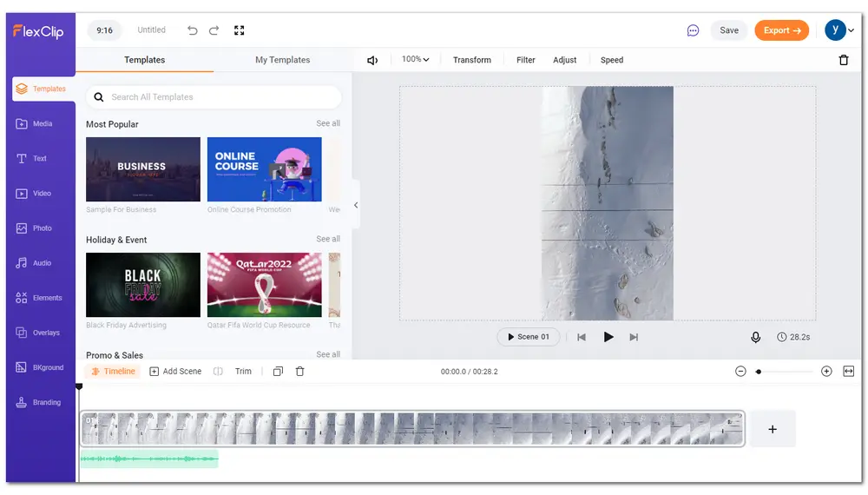Toggle the Timeline view button
Viewport: 868px width, 495px height.
pos(112,371)
